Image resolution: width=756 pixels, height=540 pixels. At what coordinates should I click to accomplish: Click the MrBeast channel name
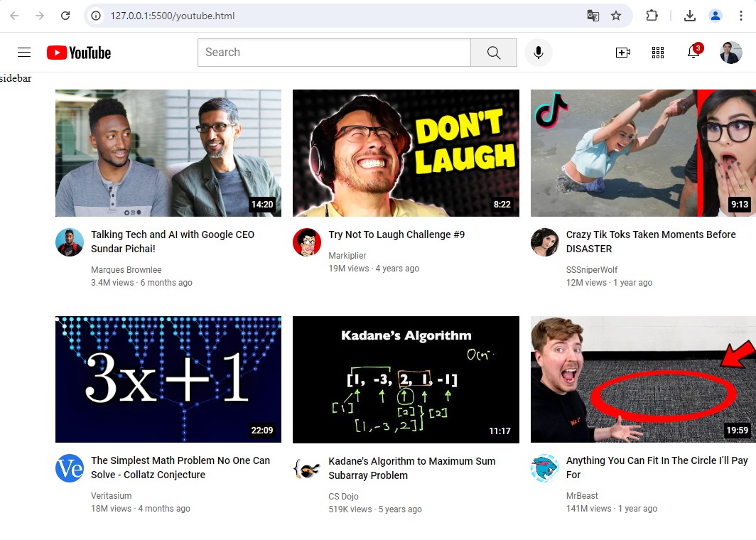[582, 496]
